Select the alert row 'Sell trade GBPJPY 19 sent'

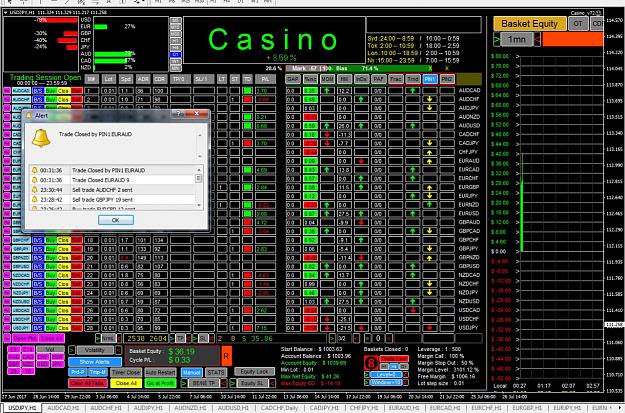(113, 199)
